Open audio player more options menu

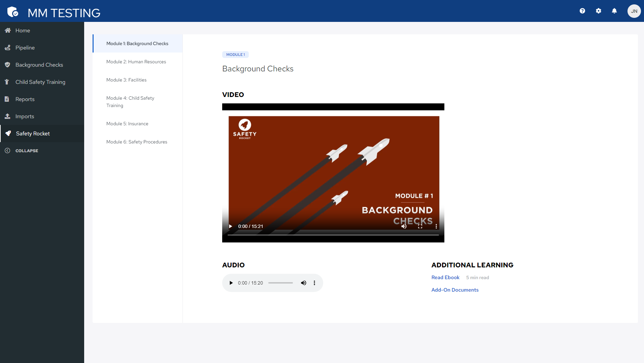(314, 283)
